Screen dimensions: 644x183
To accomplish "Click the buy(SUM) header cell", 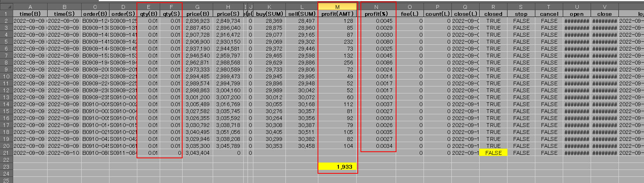I will (x=269, y=14).
